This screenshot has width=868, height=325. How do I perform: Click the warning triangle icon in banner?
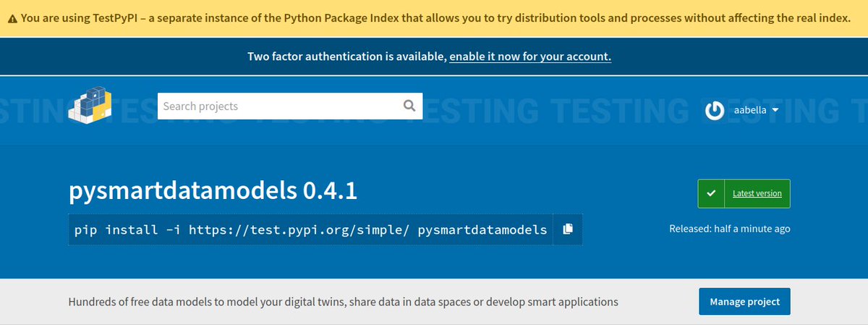[13, 19]
